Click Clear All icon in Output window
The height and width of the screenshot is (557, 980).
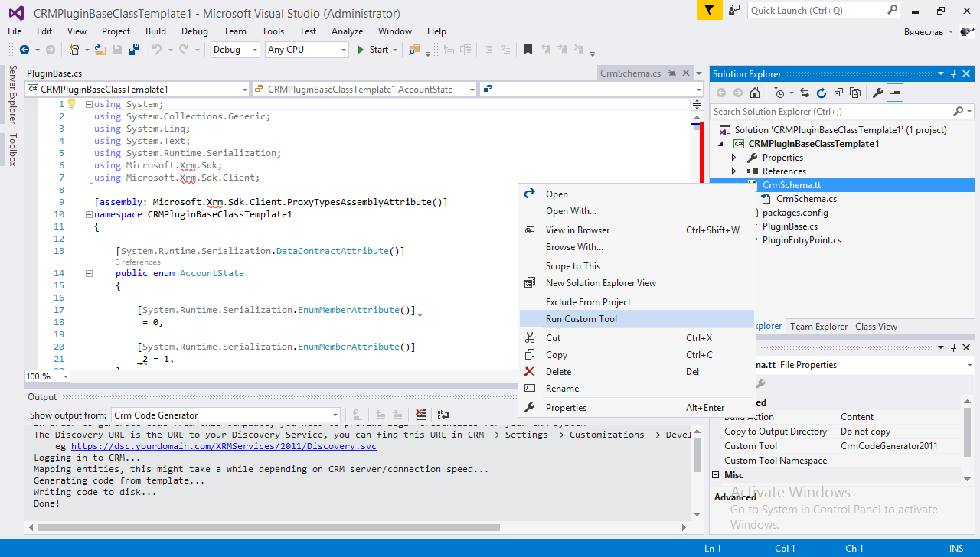(420, 415)
